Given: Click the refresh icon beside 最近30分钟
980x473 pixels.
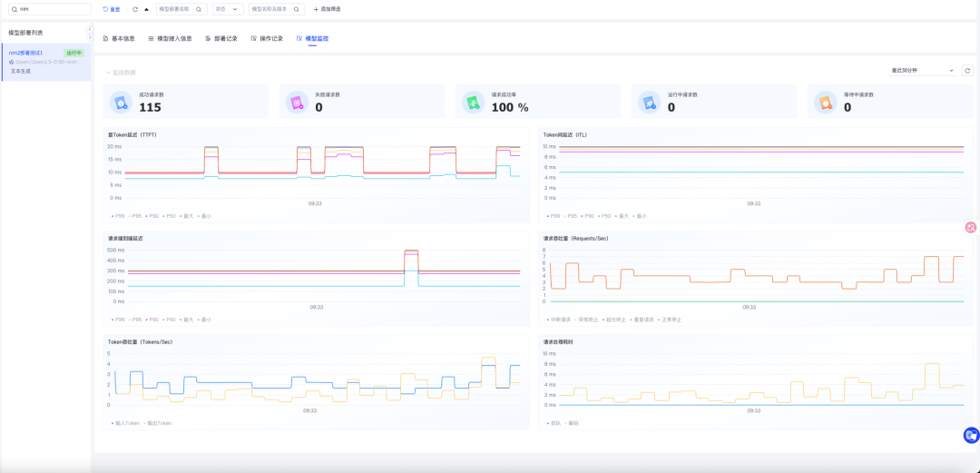Looking at the screenshot, I should pos(967,71).
